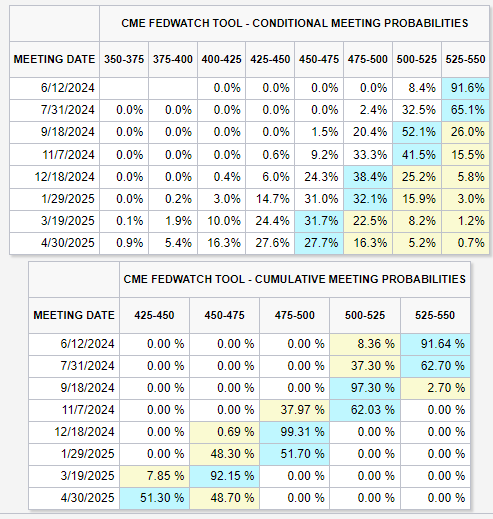Screen dimensions: 493x519
Task: Click the 37.97 % cell for 11/7/2024
Action: (x=294, y=410)
